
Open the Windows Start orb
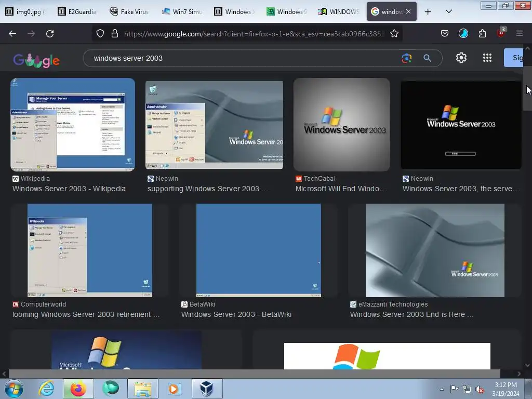pos(14,389)
